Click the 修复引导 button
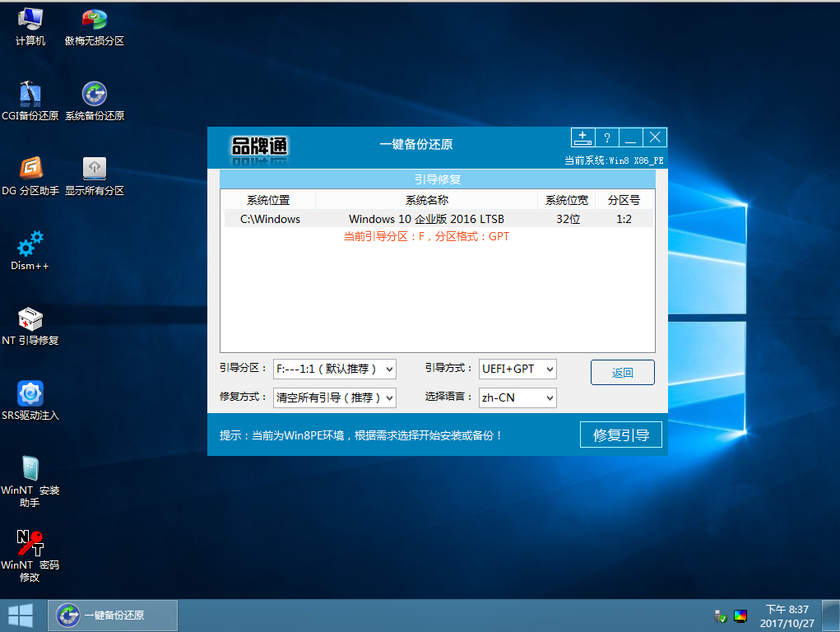Screen dimensions: 840x632 [x=621, y=434]
